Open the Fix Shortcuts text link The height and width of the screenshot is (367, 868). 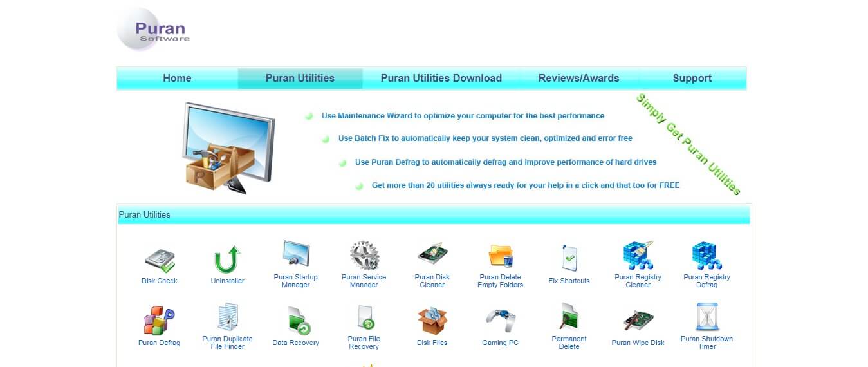point(569,281)
